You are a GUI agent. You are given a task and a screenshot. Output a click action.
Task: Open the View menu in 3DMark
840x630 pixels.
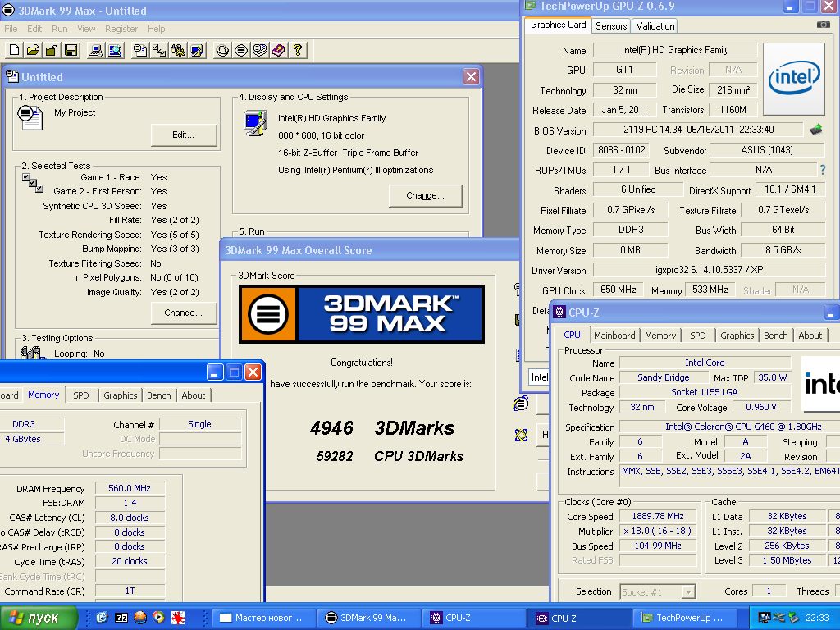(x=85, y=29)
